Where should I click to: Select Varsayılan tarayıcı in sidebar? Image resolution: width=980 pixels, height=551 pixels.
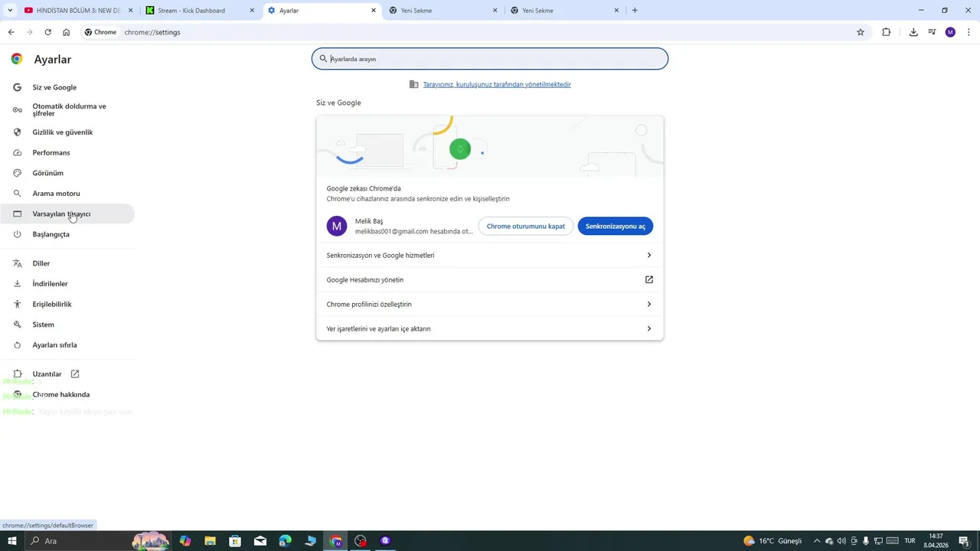coord(67,214)
